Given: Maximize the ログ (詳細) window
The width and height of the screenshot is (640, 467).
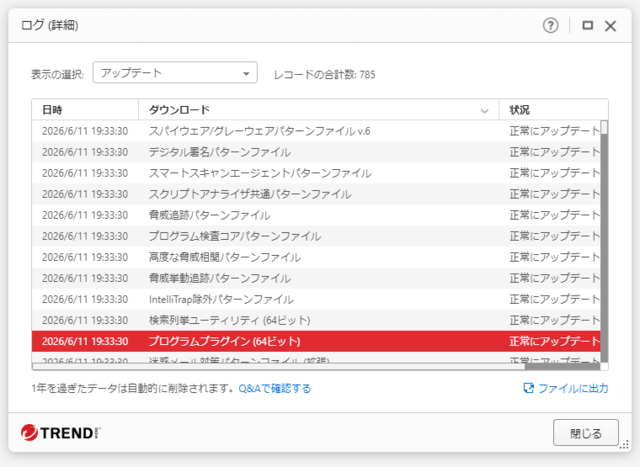Looking at the screenshot, I should pos(587,26).
